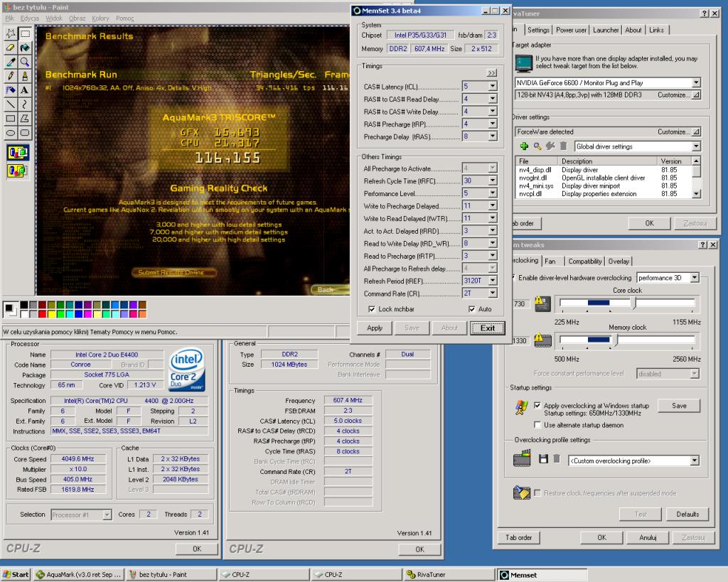Toggle the Auto checkbox in MemSet
Viewport: 728px width, 582px height.
pos(472,309)
